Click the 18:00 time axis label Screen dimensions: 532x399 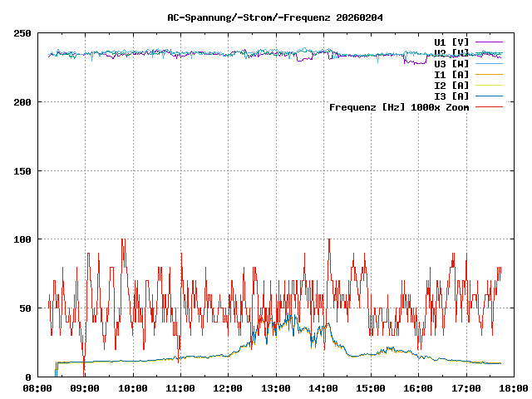513,388
